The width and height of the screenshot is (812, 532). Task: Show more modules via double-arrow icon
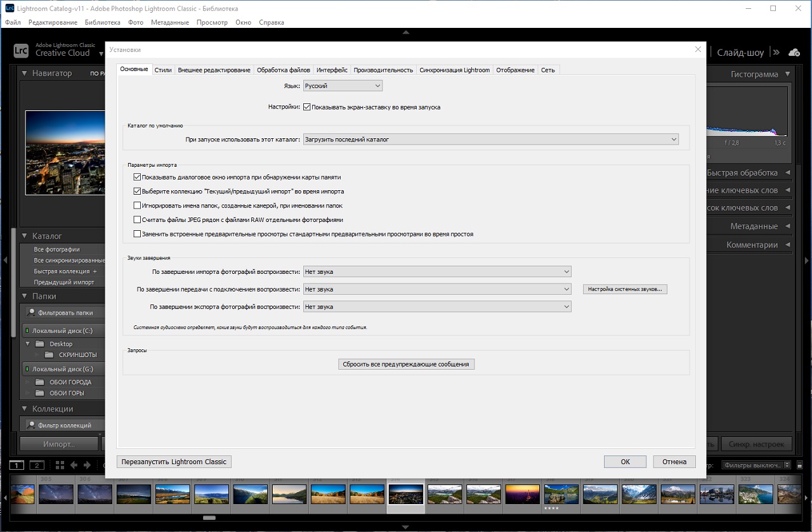tap(775, 53)
